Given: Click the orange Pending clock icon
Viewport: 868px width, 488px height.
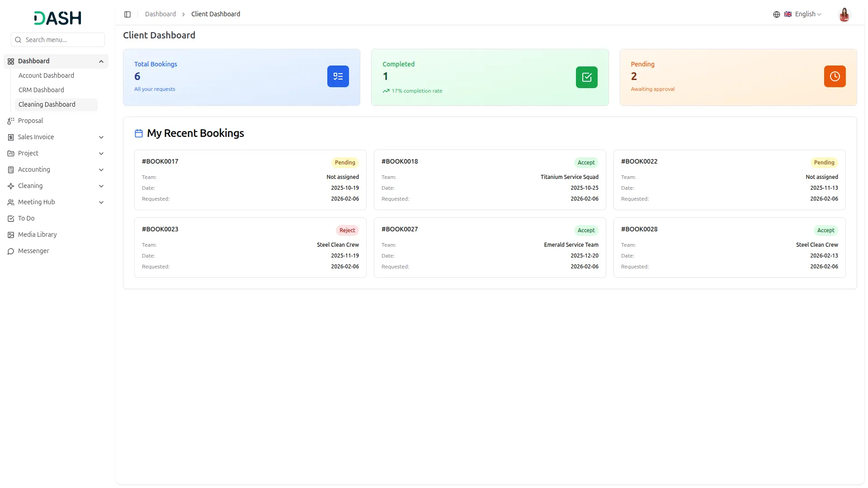Looking at the screenshot, I should tap(835, 76).
